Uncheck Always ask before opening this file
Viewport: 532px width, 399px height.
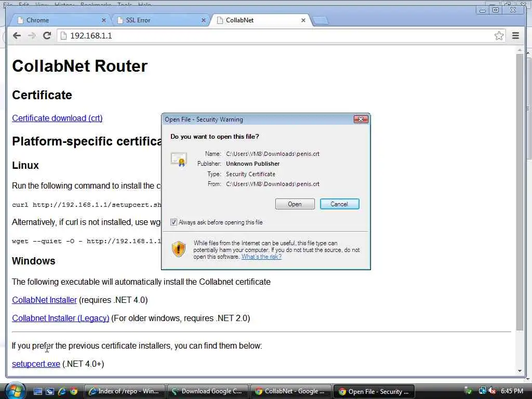click(x=174, y=222)
